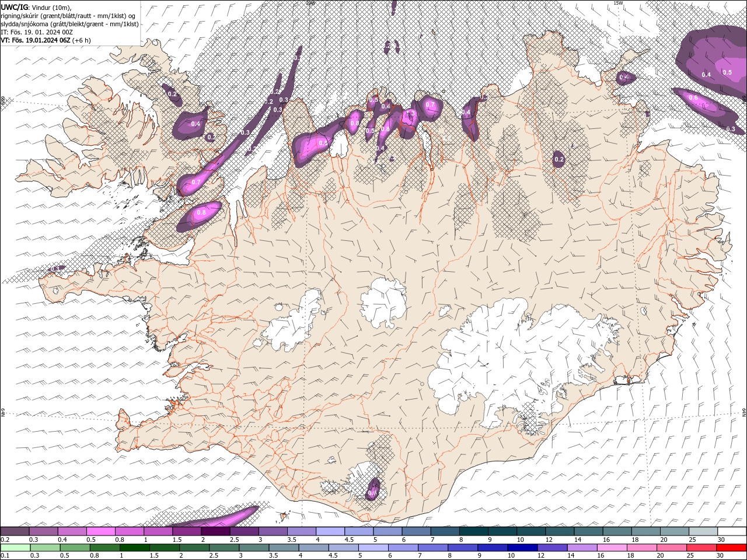
Task: Select the bright pink swatch between 0.5 and 0.8
Action: tap(101, 531)
